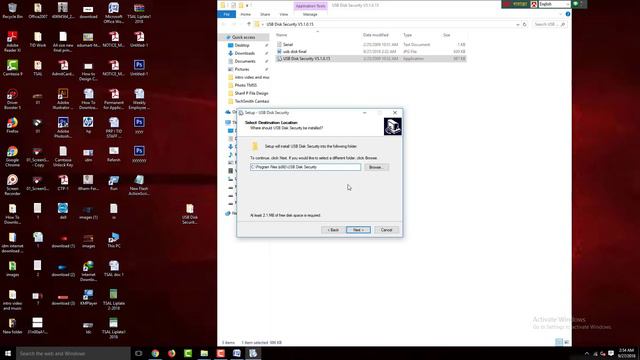
Task: Select the Adobe Photoshop desktop shortcut
Action: (63, 128)
